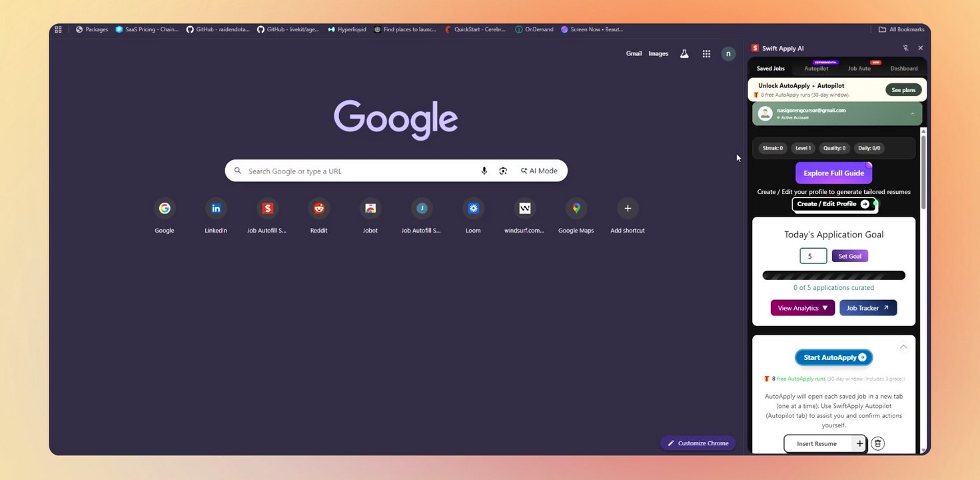The width and height of the screenshot is (980, 480).
Task: Unpin the Swift Apply AI side panel
Action: coord(905,48)
